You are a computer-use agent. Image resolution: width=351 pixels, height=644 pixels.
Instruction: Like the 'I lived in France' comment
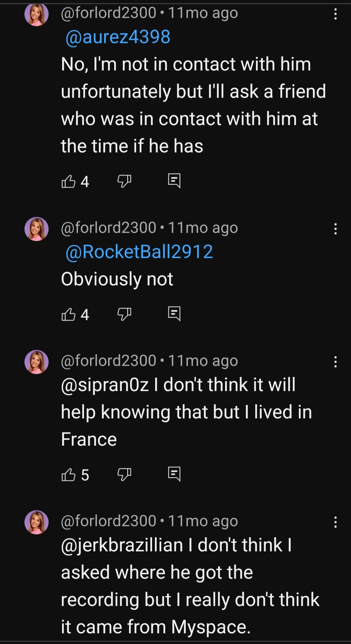tap(69, 474)
